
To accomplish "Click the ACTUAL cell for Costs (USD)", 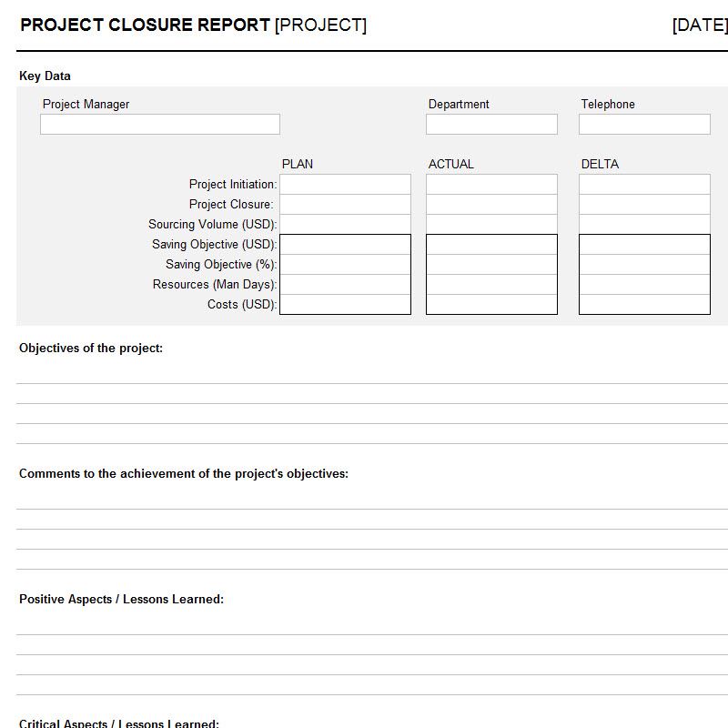I will (491, 305).
